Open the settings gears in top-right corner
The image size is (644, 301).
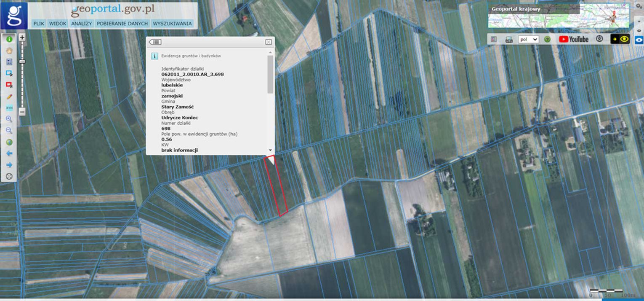click(639, 7)
